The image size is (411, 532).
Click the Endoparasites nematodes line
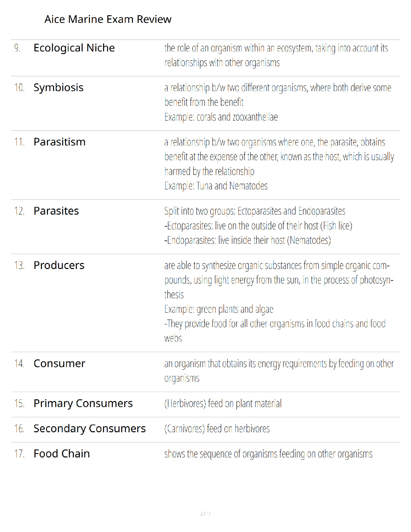247,240
